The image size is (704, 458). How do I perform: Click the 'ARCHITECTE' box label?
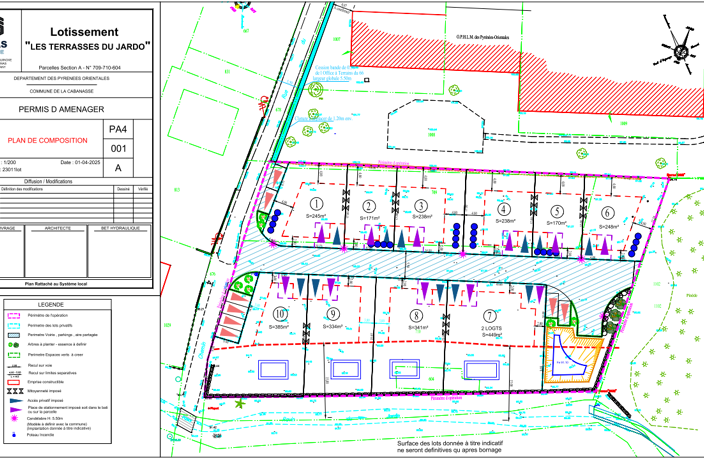pos(57,229)
